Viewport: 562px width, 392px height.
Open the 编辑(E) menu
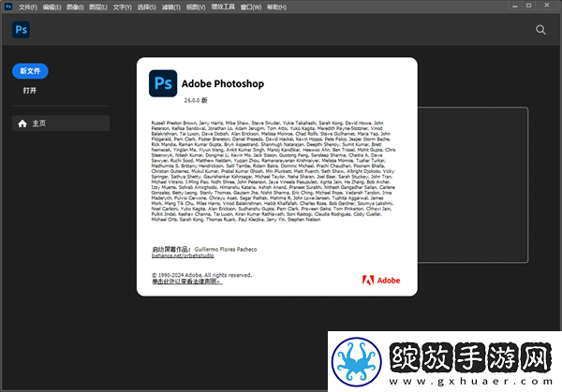pos(52,7)
